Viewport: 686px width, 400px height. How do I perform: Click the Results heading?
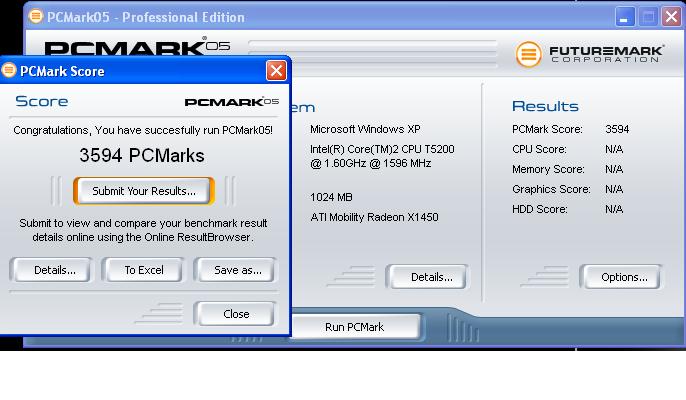coord(545,106)
